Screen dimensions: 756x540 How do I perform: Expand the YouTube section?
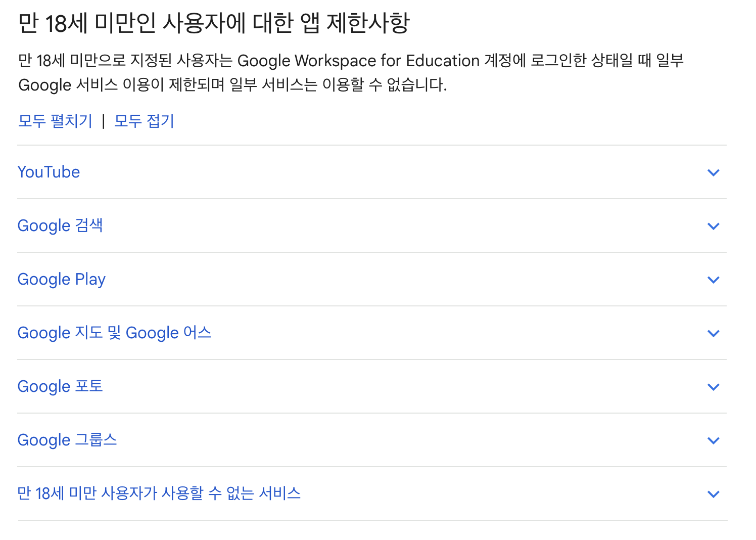point(49,172)
